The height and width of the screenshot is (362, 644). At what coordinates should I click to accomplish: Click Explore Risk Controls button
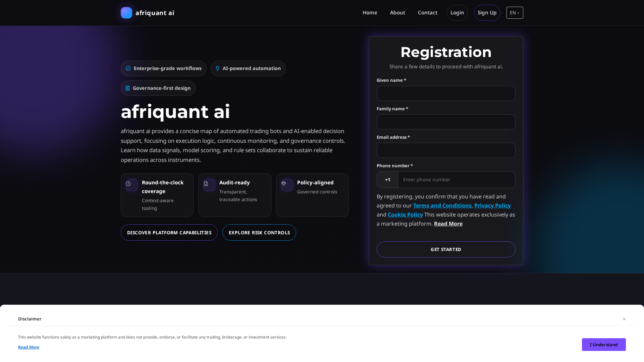point(259,233)
